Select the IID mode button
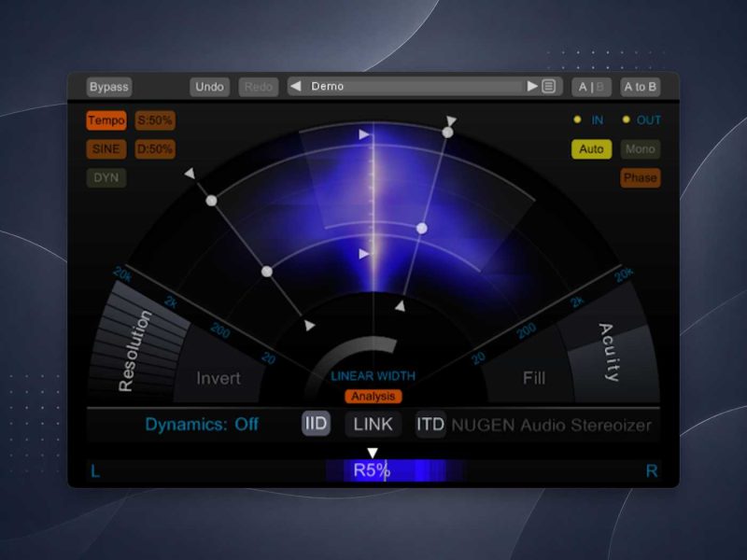The image size is (747, 560). pos(316,424)
